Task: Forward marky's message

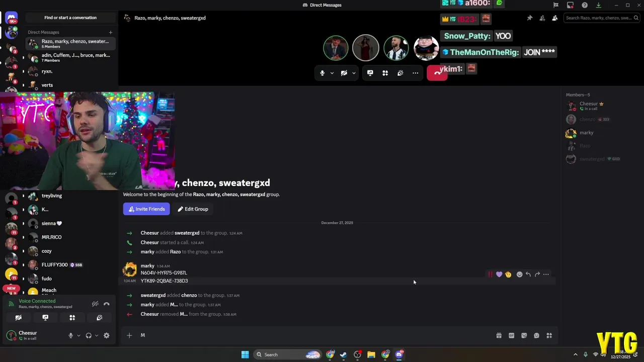Action: pyautogui.click(x=537, y=275)
